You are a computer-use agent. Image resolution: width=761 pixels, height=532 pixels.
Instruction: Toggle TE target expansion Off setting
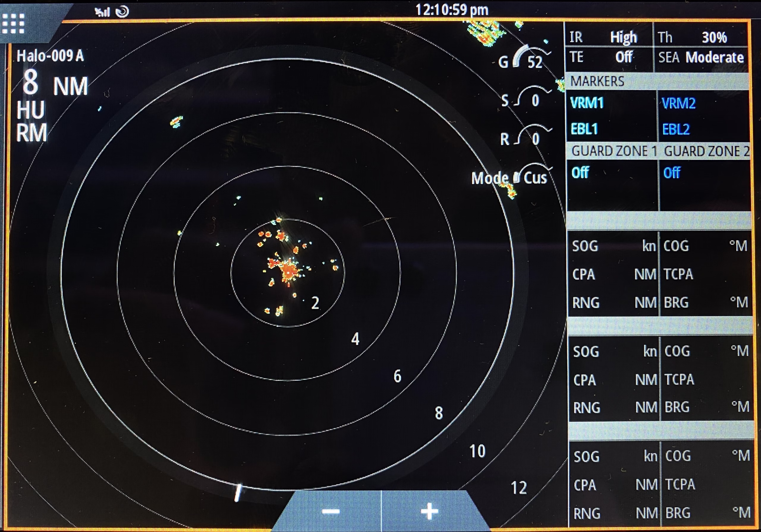[x=609, y=57]
